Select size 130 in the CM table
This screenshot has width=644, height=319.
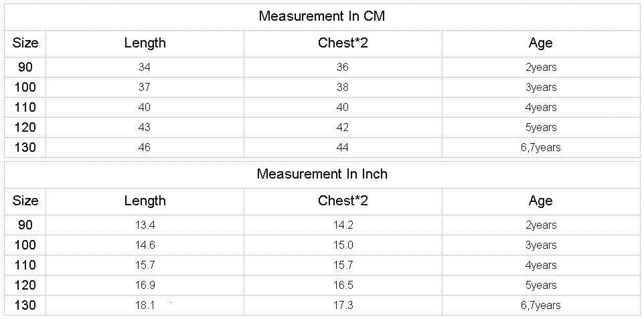(x=25, y=147)
